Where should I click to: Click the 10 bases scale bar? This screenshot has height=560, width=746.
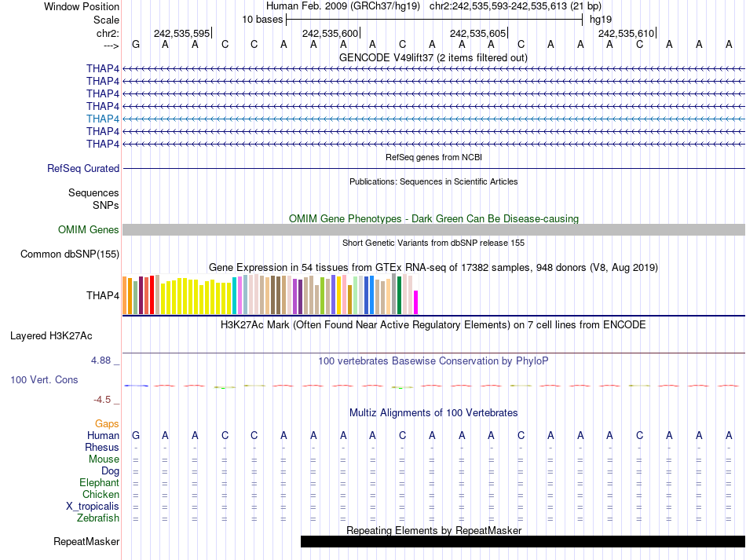(434, 19)
